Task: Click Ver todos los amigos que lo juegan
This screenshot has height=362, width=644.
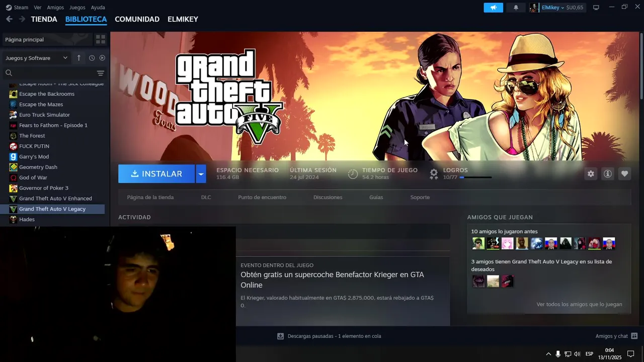Action: coord(579,304)
